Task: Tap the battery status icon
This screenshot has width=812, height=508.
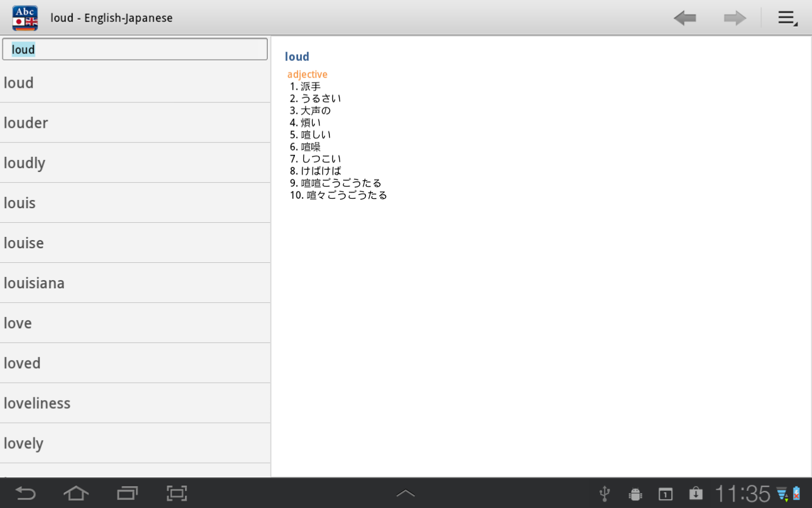Action: tap(796, 493)
